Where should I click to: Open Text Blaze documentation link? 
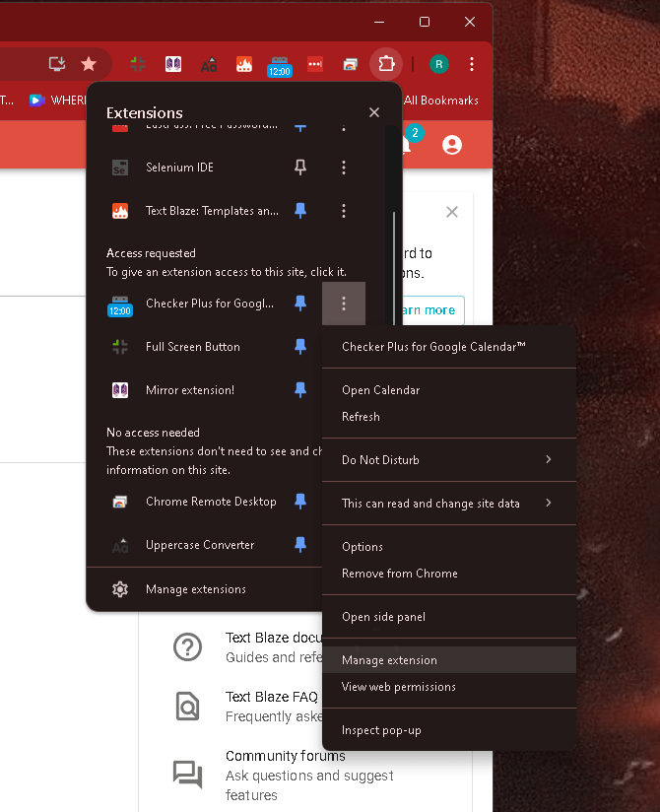click(x=273, y=638)
